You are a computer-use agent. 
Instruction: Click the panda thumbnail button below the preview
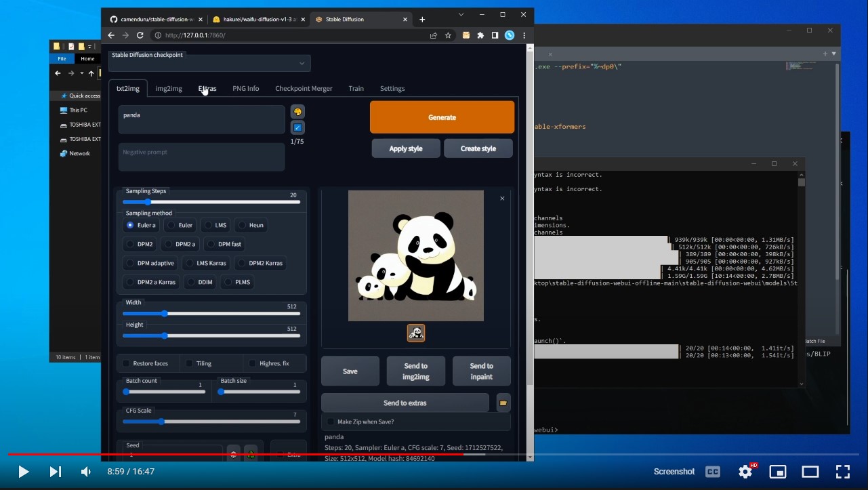pos(415,333)
